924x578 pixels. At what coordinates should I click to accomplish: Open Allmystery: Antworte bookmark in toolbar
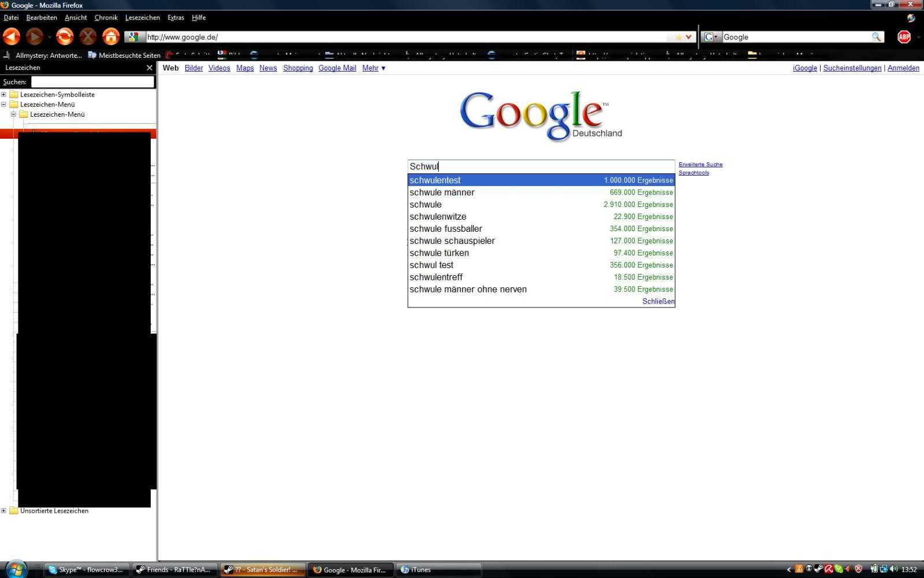click(x=43, y=55)
